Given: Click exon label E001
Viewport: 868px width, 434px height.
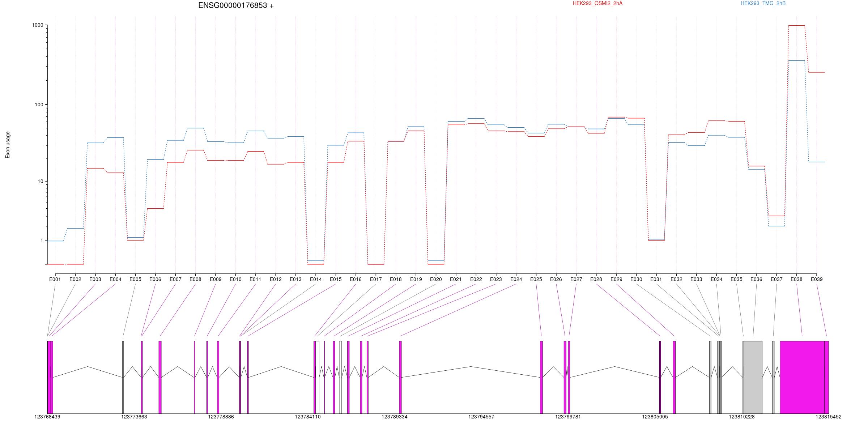Looking at the screenshot, I should [x=55, y=279].
